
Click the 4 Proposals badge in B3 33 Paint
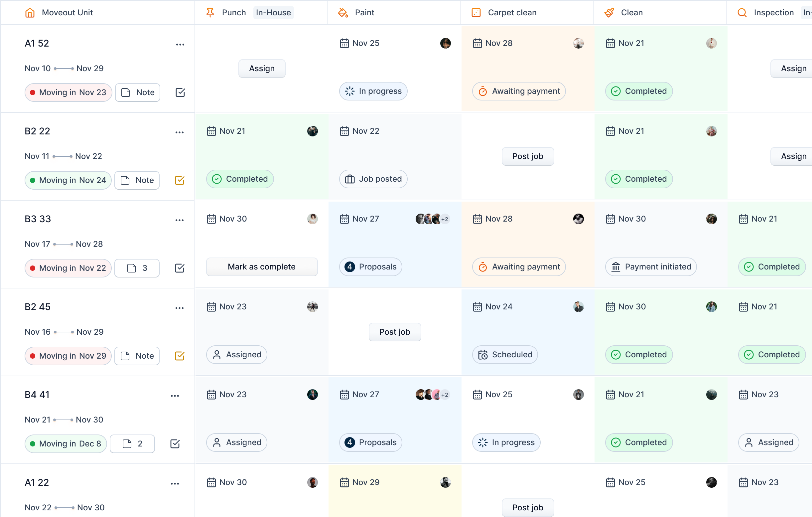point(370,267)
